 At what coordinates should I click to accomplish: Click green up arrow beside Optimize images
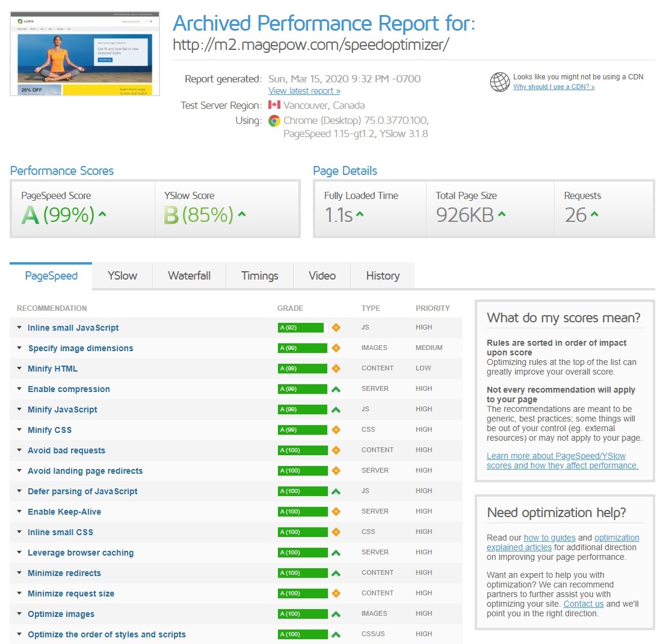pyautogui.click(x=336, y=614)
